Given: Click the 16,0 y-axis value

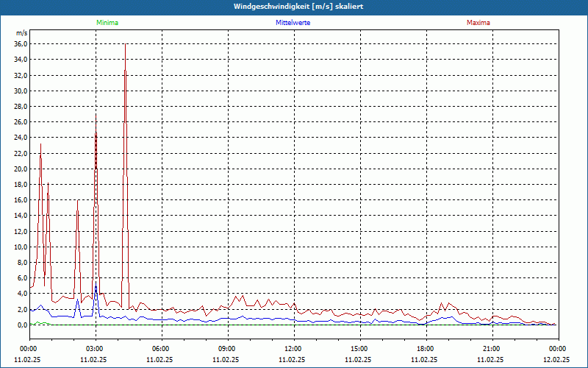Looking at the screenshot, I should [x=21, y=199].
